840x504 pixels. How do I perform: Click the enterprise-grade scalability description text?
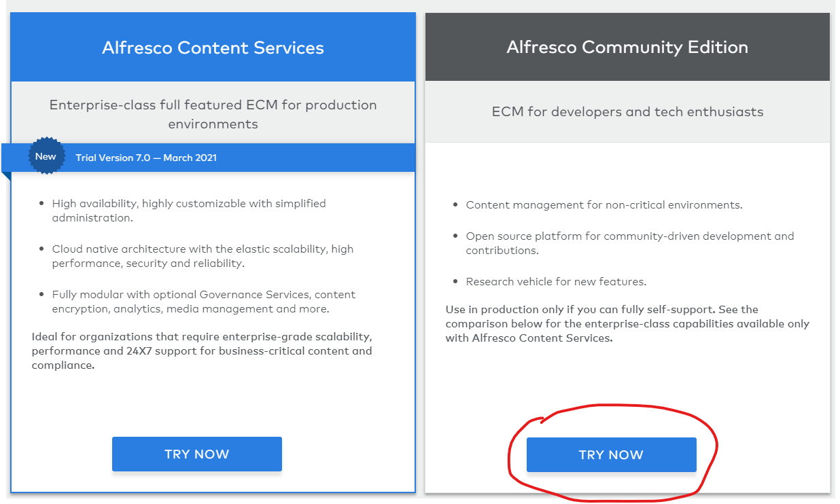tap(202, 350)
